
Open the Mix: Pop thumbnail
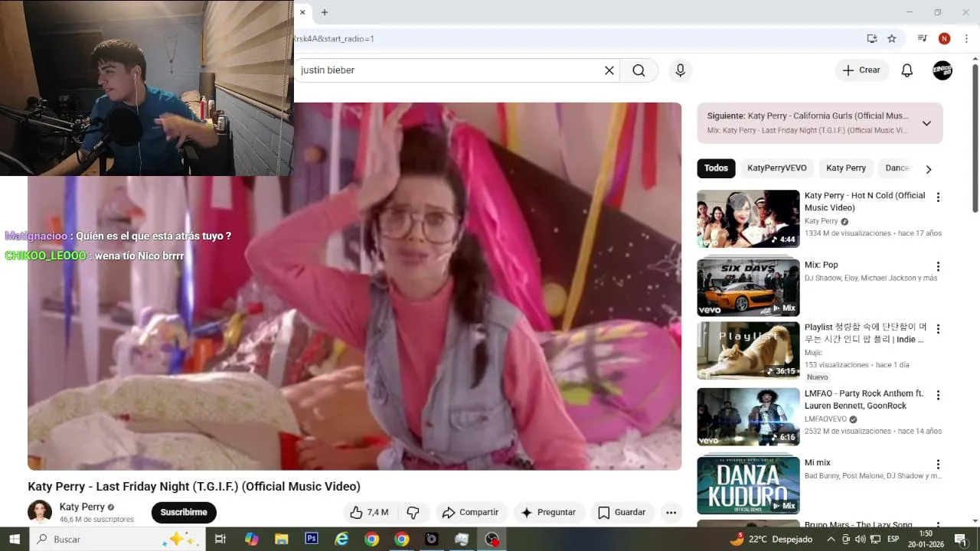(748, 287)
